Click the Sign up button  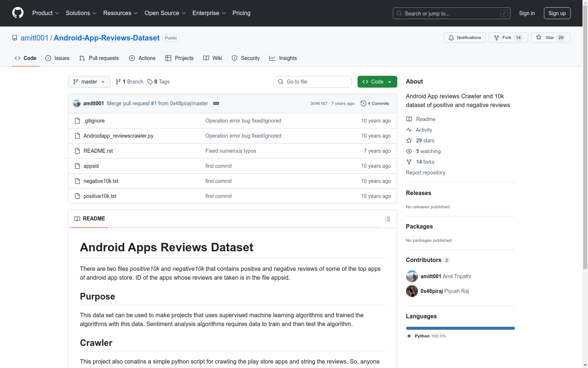tap(557, 13)
